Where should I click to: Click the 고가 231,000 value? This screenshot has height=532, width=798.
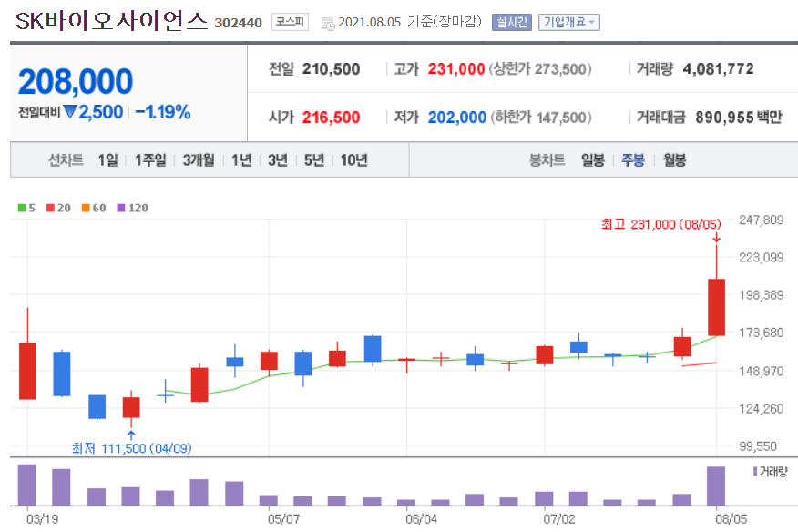point(456,68)
